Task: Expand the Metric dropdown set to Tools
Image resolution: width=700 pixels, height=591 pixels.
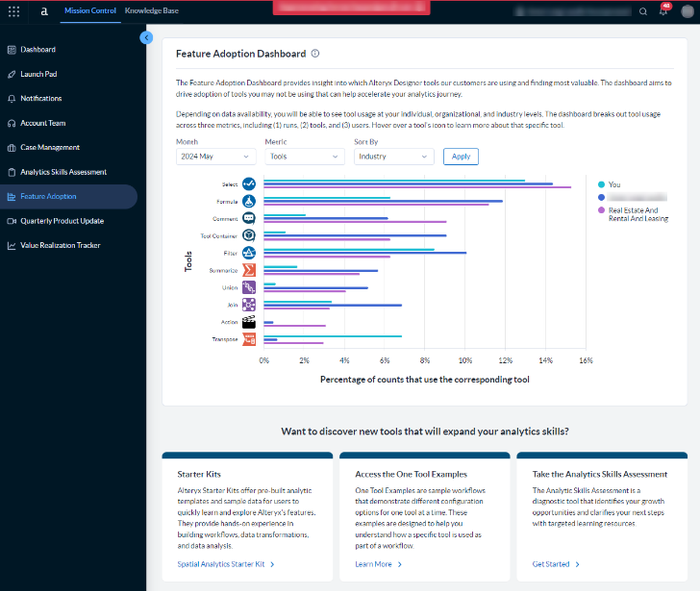Action: click(x=304, y=157)
